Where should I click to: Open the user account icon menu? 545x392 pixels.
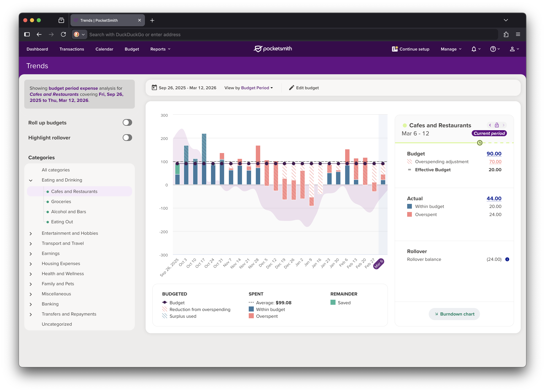(x=512, y=49)
